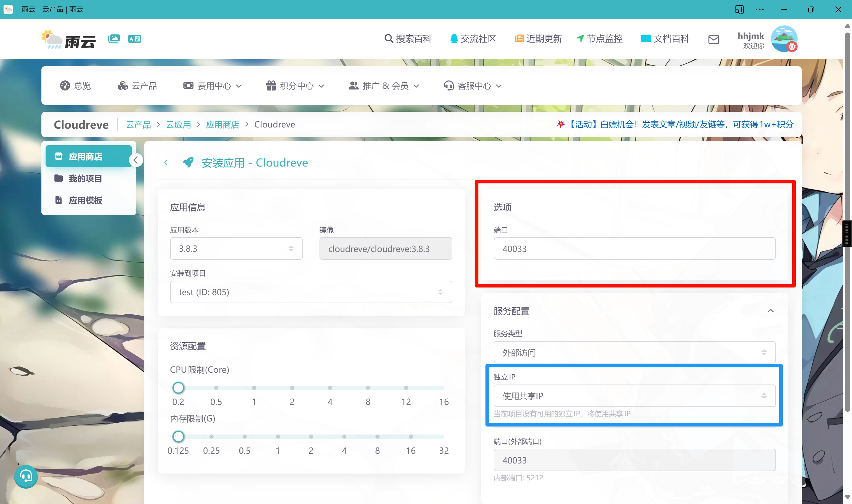852x504 pixels.
Task: Click the language translate icon
Action: 135,39
